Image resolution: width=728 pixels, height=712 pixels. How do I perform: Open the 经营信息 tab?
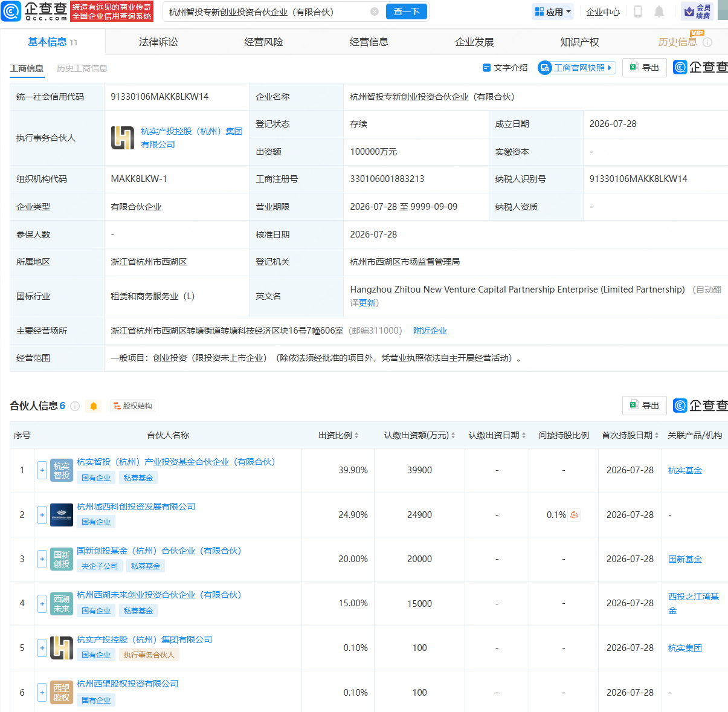369,42
